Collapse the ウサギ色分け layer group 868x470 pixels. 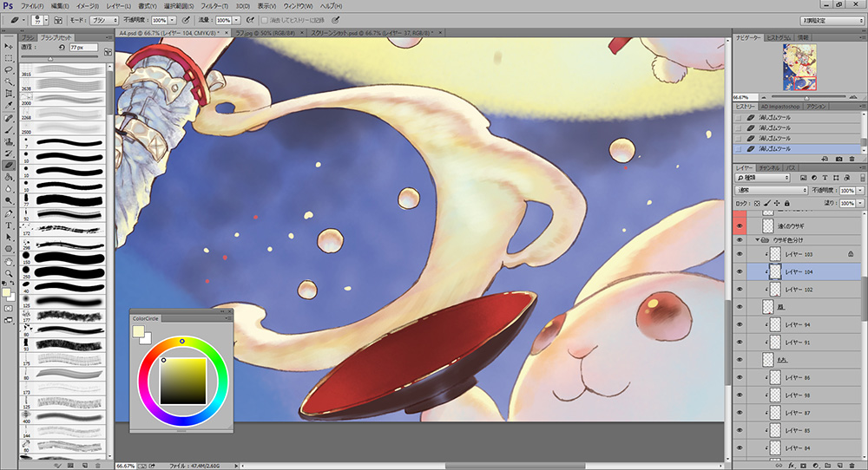[x=757, y=240]
